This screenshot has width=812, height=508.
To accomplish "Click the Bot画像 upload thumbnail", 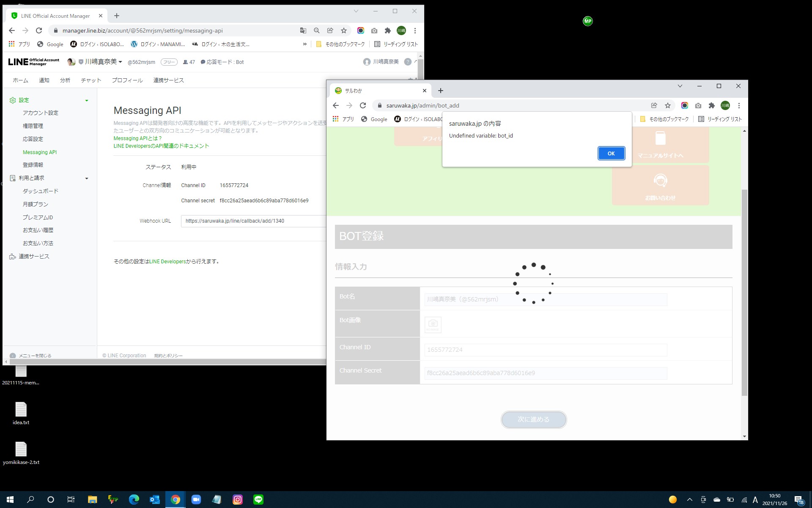I will tap(433, 325).
